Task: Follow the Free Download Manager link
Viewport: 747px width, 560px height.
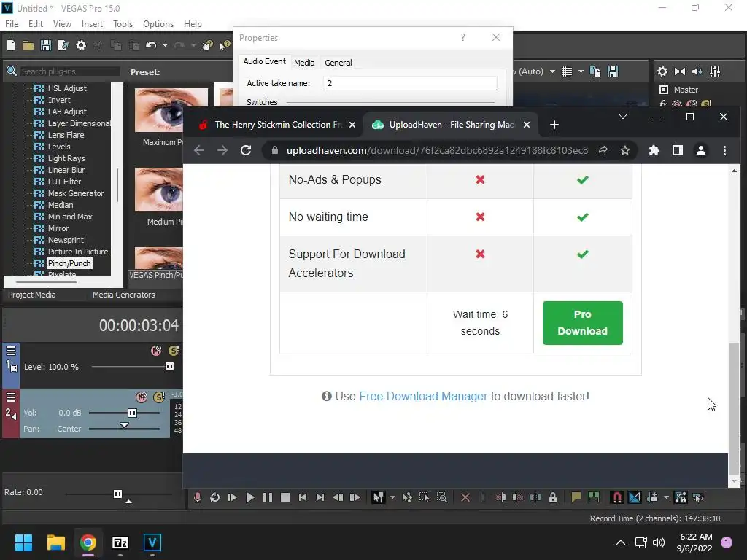Action: click(423, 396)
